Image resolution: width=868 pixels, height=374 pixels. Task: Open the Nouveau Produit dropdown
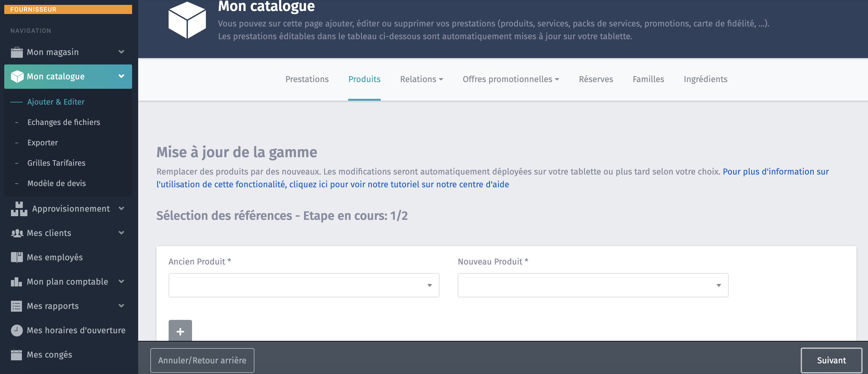tap(593, 285)
